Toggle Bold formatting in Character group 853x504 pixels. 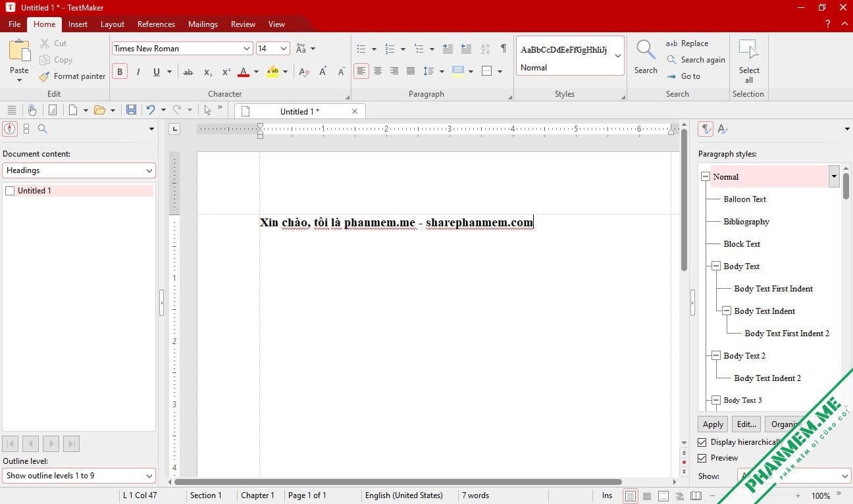(120, 72)
